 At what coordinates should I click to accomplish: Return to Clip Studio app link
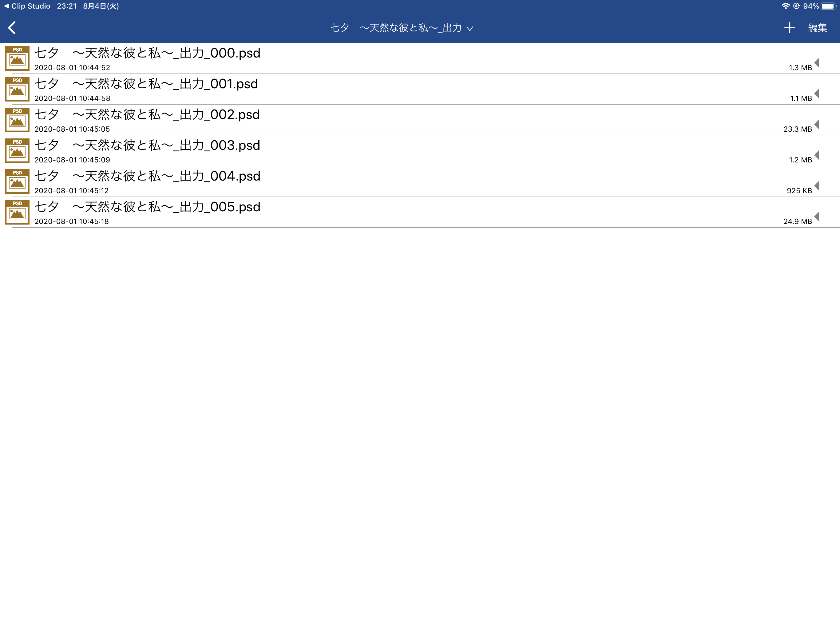(x=27, y=6)
